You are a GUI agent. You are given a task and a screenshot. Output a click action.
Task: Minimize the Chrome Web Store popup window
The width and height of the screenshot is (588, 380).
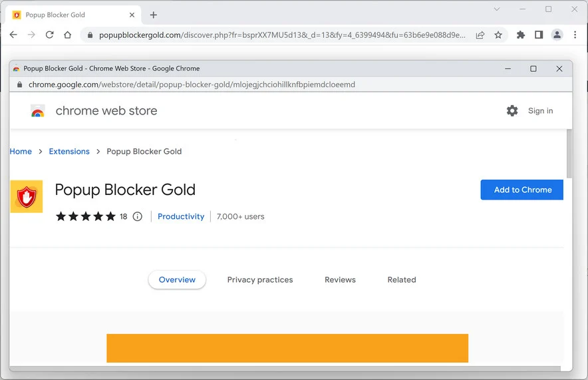point(508,69)
